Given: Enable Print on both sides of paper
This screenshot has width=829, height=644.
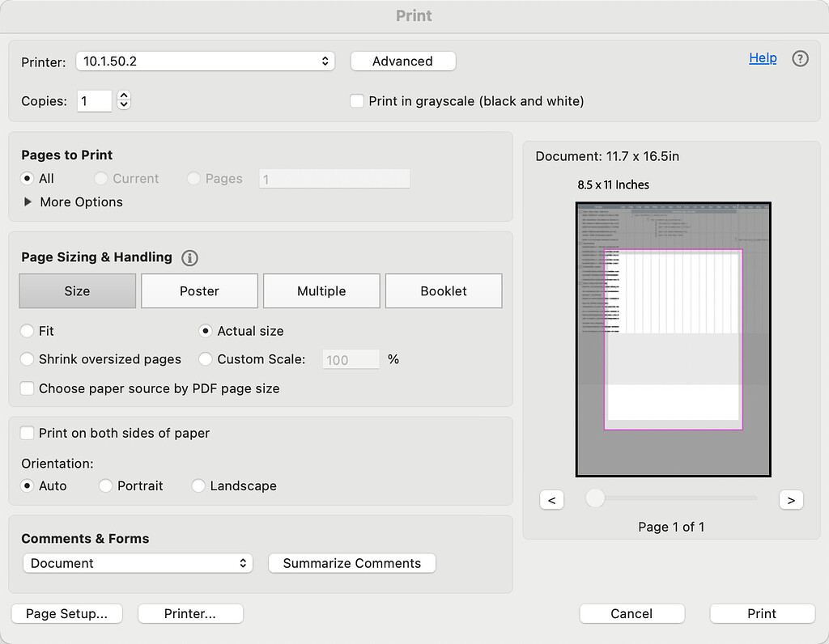Looking at the screenshot, I should pos(27,433).
